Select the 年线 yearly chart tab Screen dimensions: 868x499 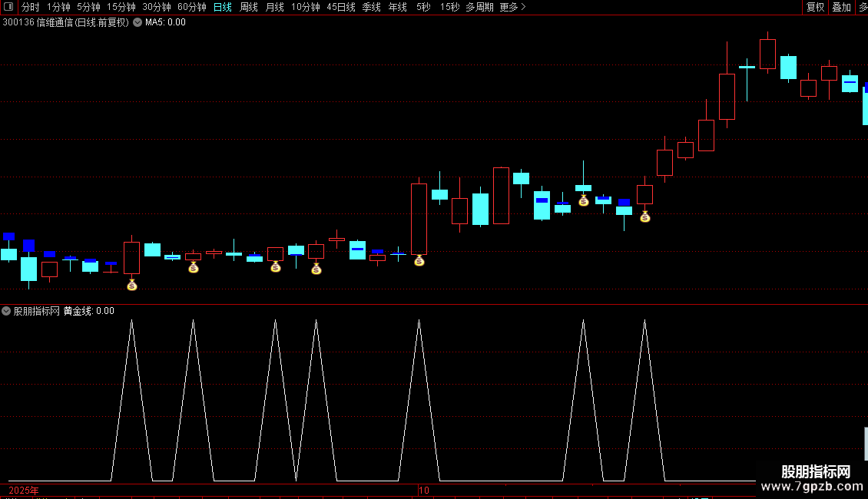(397, 7)
